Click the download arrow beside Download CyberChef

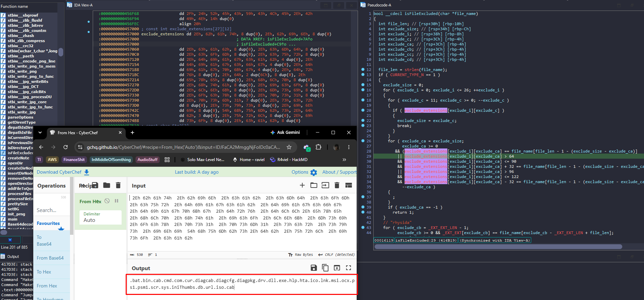(x=87, y=172)
